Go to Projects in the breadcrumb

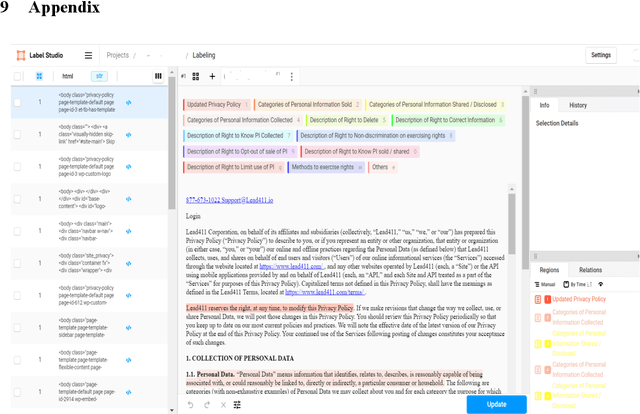118,55
